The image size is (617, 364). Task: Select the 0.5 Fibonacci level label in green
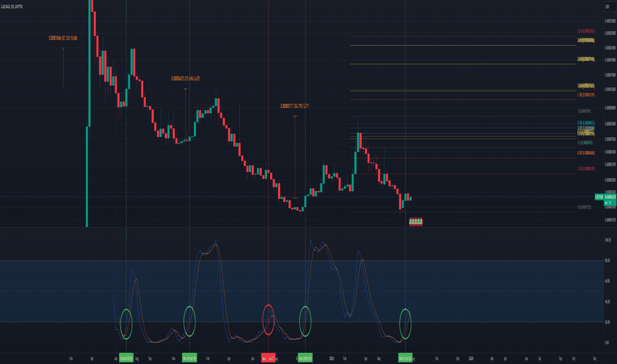[585, 142]
